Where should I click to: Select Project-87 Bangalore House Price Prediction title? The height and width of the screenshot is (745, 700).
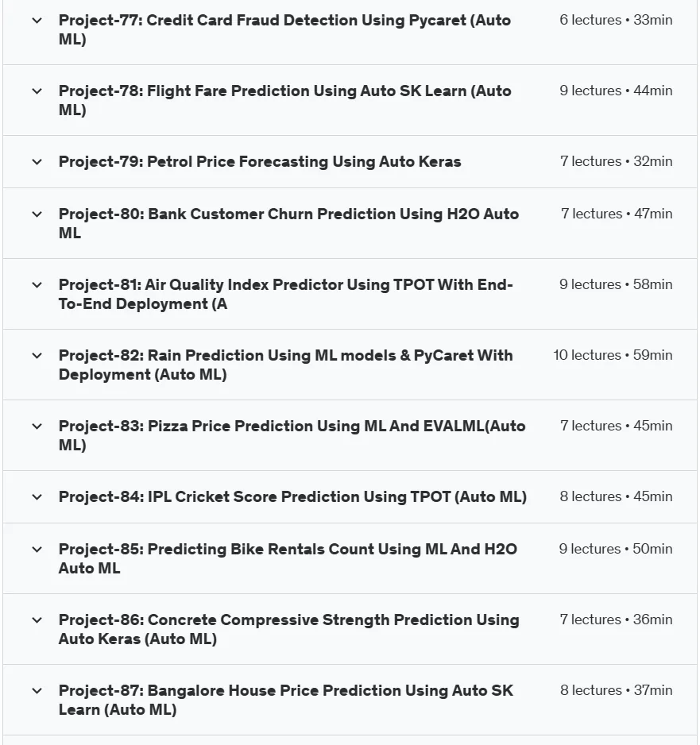[x=285, y=700]
